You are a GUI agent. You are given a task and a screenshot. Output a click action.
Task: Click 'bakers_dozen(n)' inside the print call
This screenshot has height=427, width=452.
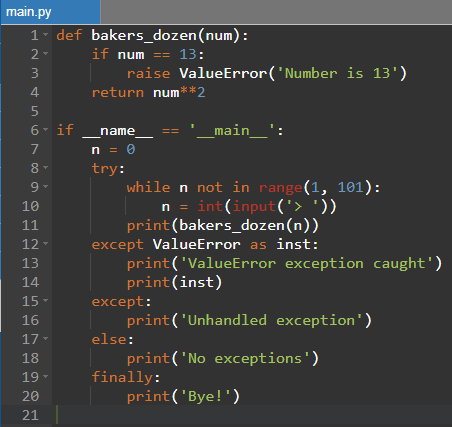pos(245,225)
